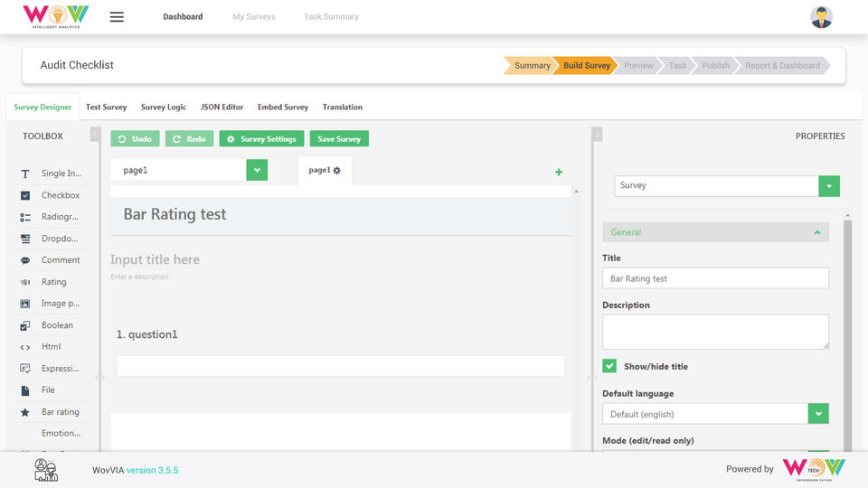Viewport: 868px width, 488px height.
Task: Toggle the Show/hide title checkbox
Action: click(609, 366)
